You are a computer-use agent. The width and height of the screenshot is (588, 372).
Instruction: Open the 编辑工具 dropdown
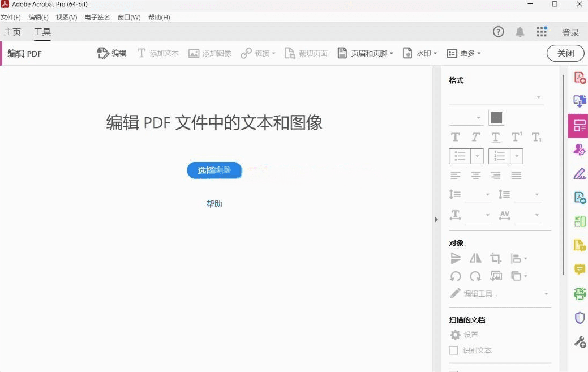pos(499,294)
